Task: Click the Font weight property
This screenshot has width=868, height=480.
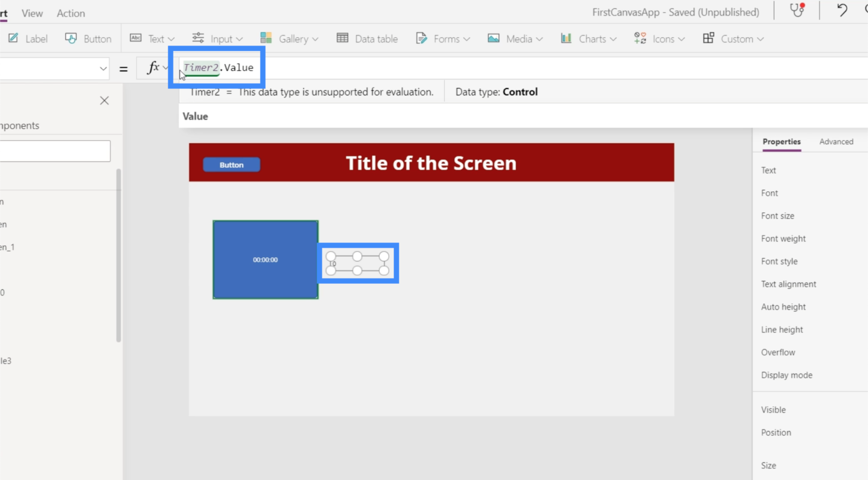Action: coord(783,239)
